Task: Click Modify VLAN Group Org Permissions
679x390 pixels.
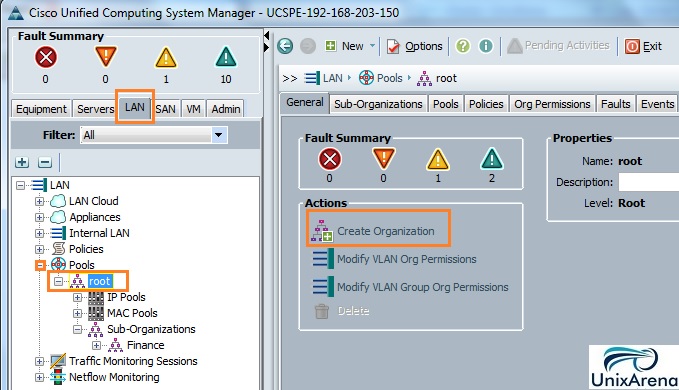Action: 423,287
